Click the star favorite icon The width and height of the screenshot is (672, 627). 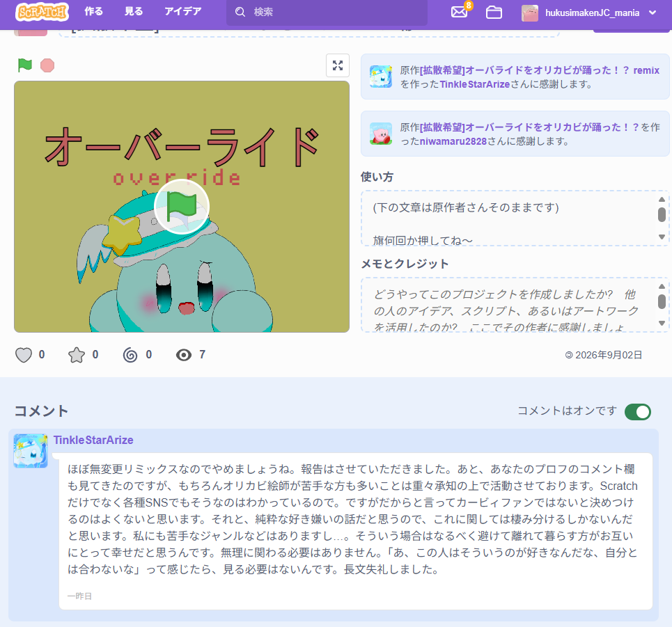[77, 355]
